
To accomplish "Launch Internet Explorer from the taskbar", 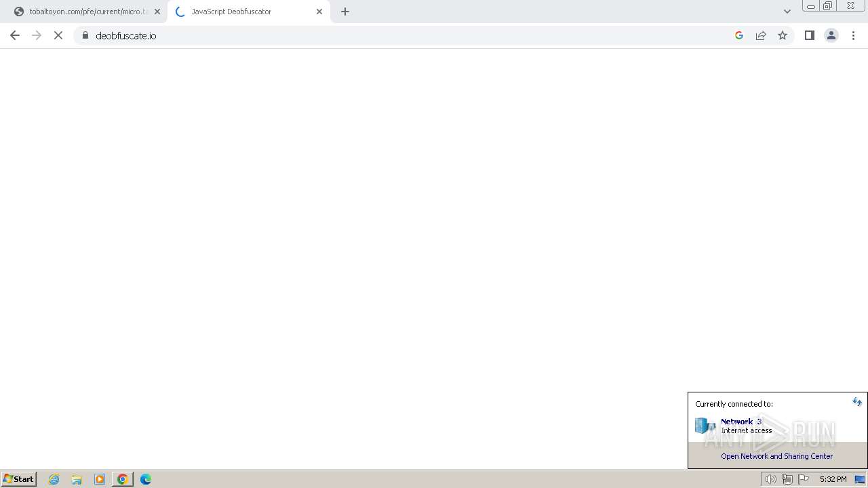I will [x=54, y=479].
